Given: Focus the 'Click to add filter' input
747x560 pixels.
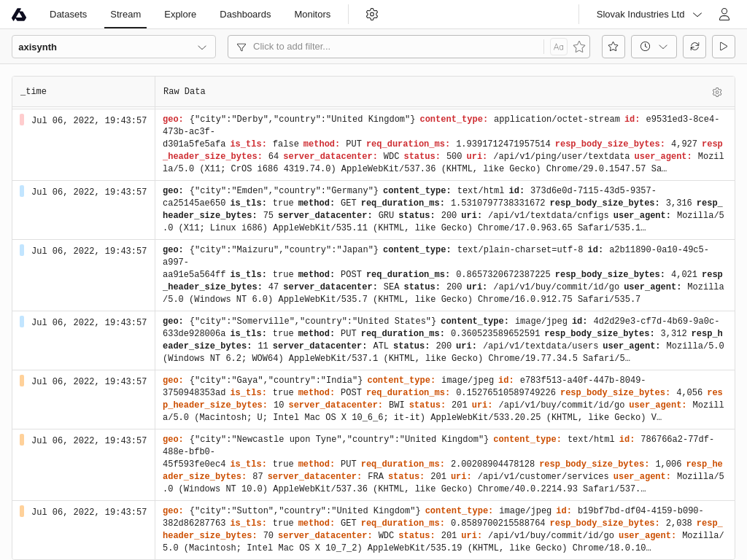Looking at the screenshot, I should [394, 47].
